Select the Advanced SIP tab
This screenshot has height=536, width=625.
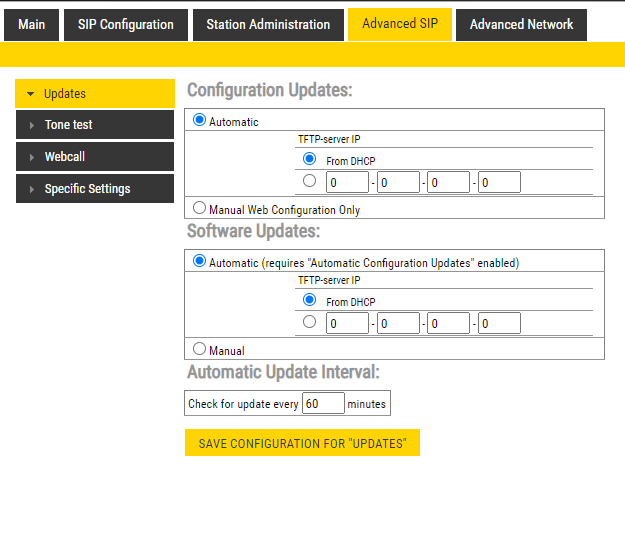click(399, 25)
